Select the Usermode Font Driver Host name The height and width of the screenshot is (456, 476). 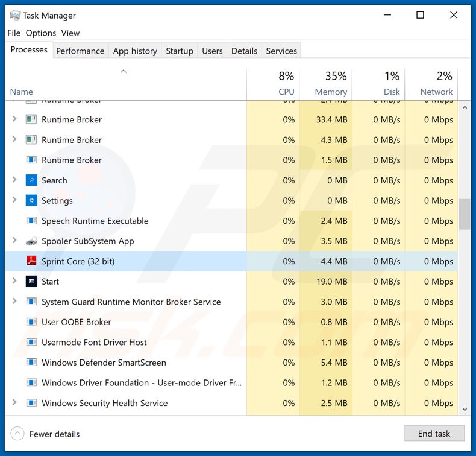coord(94,342)
